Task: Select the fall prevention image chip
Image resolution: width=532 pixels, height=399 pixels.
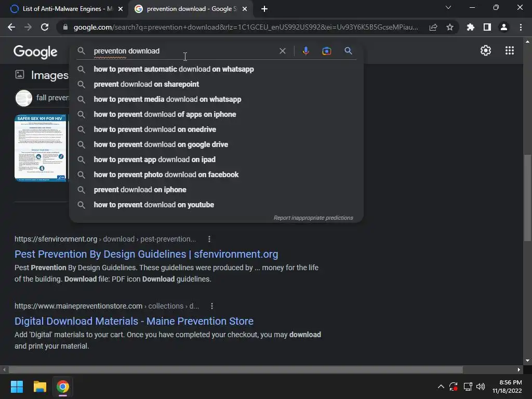Action: [43, 98]
